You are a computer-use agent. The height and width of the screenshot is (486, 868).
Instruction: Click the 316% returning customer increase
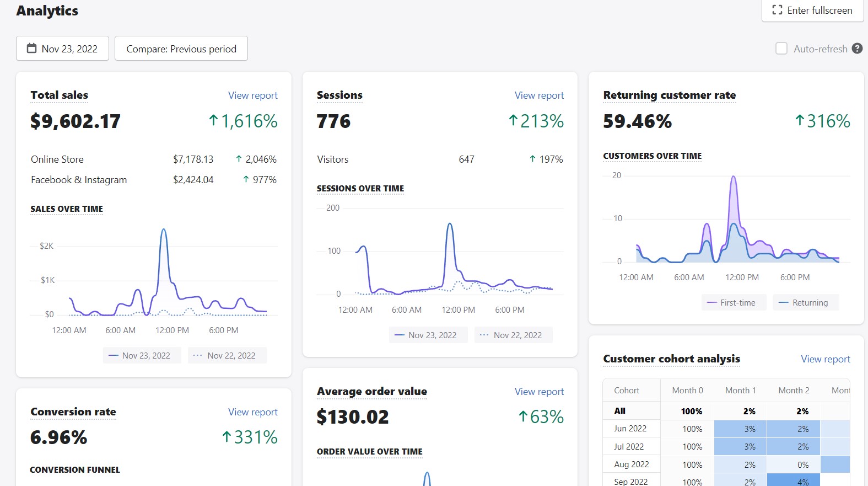(x=822, y=121)
